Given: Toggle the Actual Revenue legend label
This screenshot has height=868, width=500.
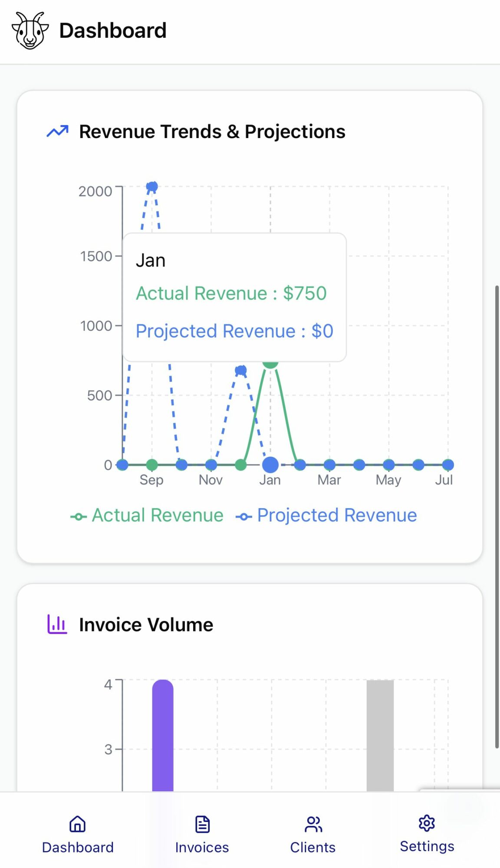Looking at the screenshot, I should pos(158,516).
